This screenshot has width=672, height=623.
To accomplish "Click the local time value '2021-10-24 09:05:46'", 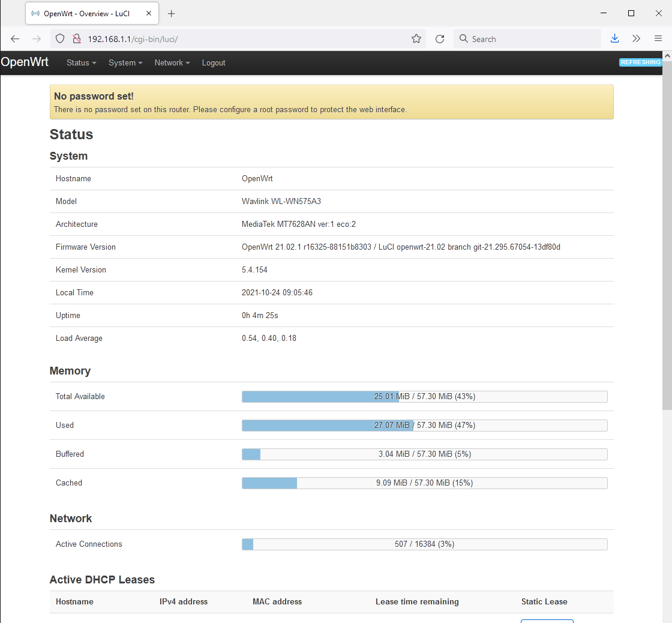I will [277, 292].
